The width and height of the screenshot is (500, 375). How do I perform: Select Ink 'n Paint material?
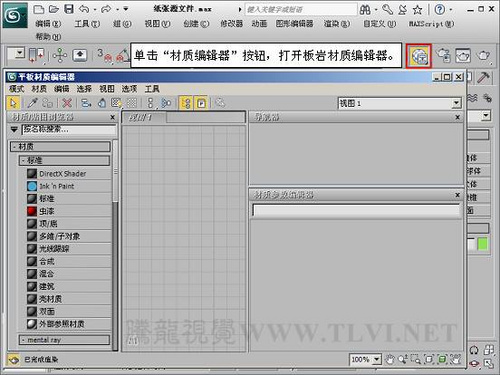[69, 186]
